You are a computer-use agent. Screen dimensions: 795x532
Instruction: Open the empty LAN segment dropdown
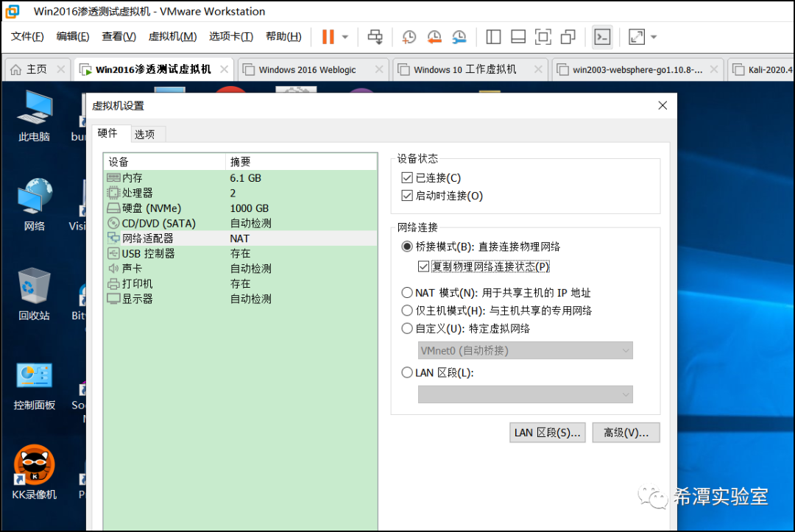(x=526, y=394)
